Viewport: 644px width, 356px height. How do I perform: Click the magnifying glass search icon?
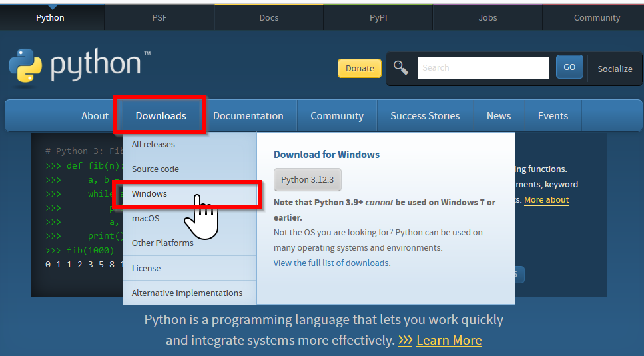(x=400, y=67)
